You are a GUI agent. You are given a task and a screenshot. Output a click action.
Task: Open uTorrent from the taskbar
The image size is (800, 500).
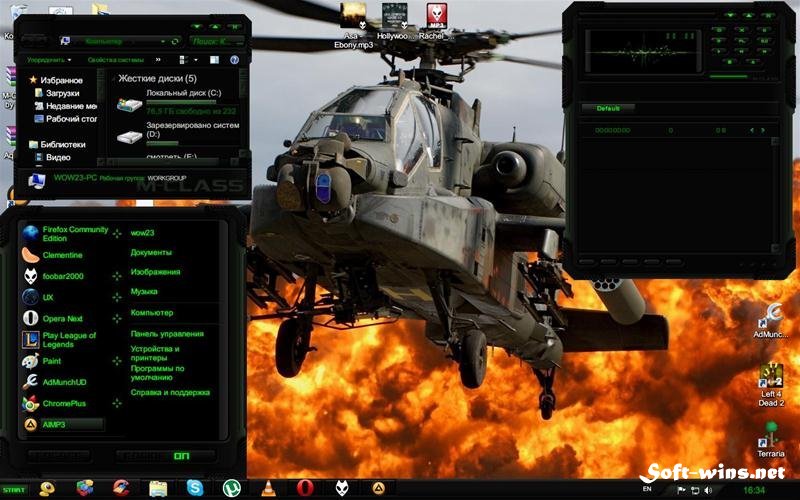coord(231,488)
